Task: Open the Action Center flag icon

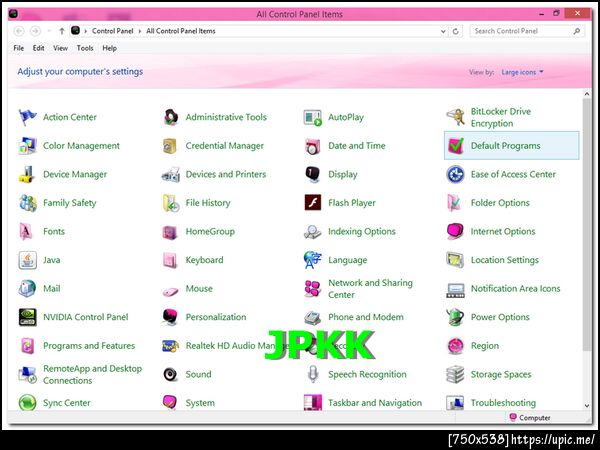Action: point(27,117)
